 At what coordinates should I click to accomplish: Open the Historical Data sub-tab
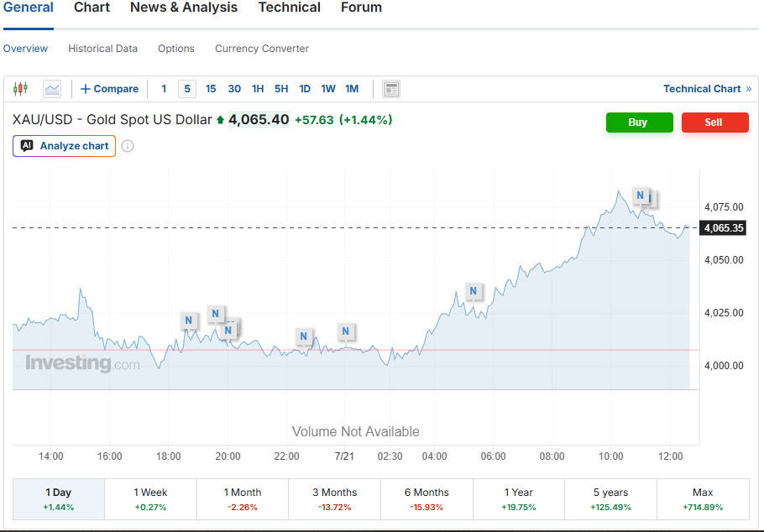pos(102,49)
